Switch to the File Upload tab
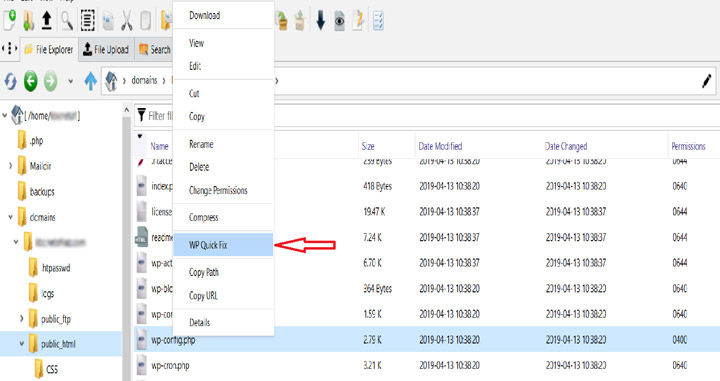The image size is (720, 381). pos(106,49)
